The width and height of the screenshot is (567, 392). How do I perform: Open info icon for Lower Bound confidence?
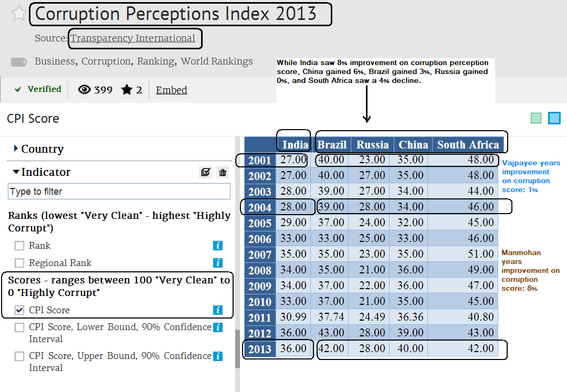[218, 327]
